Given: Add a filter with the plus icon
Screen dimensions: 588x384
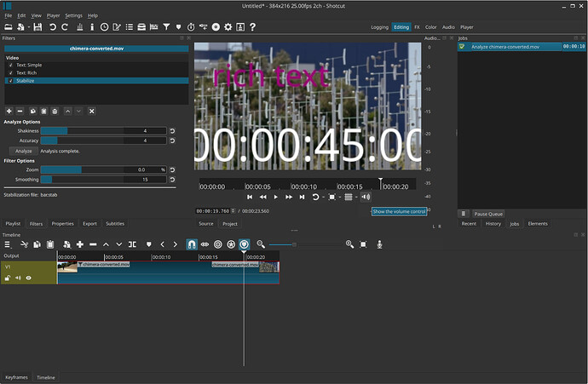Looking at the screenshot, I should coord(9,111).
